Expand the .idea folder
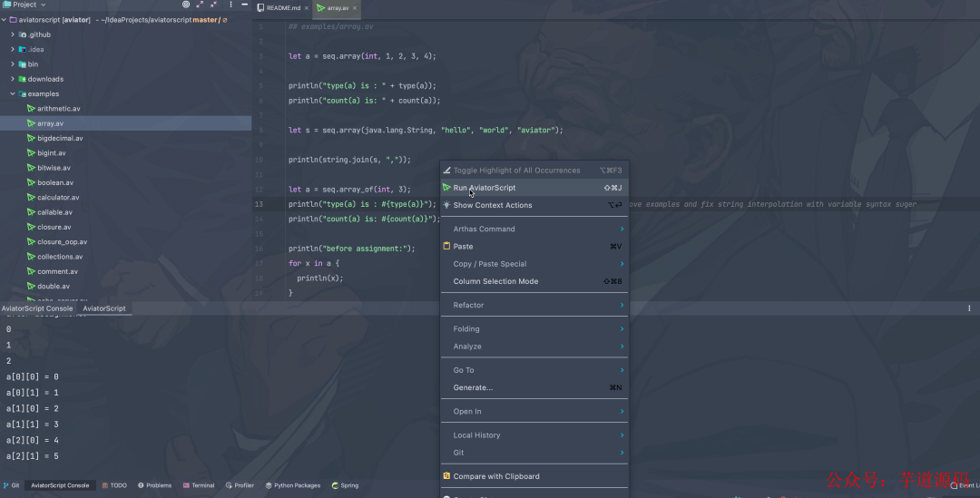This screenshot has height=498, width=980. point(13,49)
